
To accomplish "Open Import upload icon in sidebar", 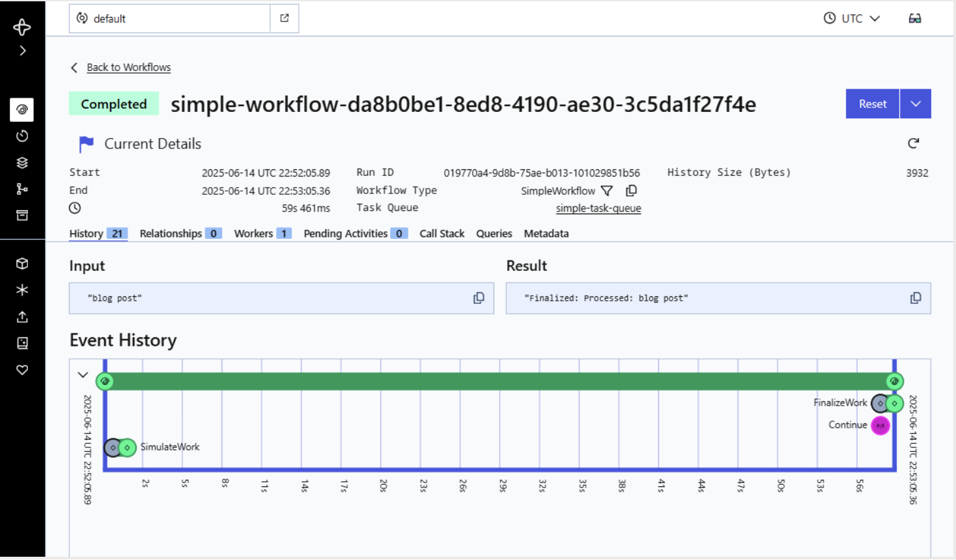I will point(22,316).
